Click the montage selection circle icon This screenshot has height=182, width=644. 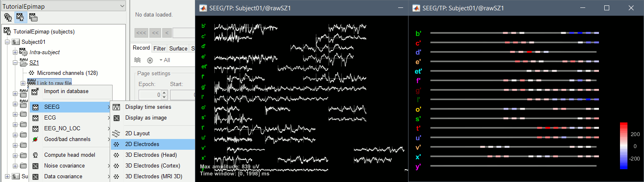click(150, 60)
